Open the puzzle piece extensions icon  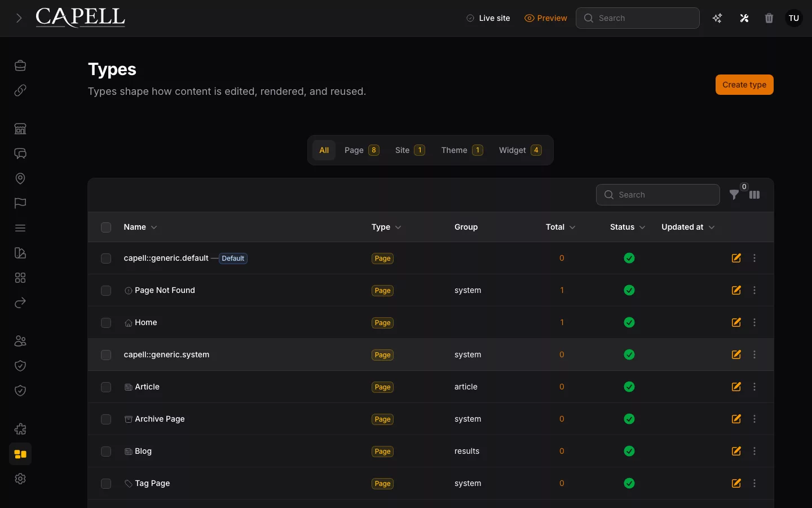pyautogui.click(x=20, y=429)
